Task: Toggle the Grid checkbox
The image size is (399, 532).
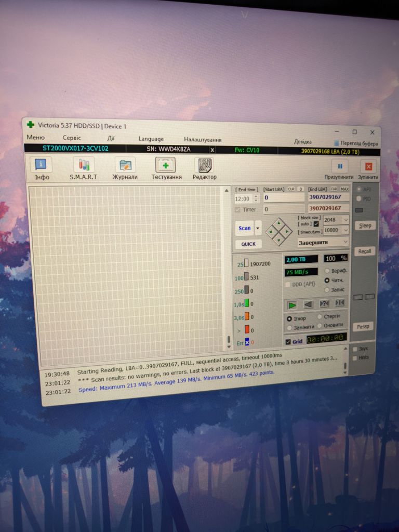Action: 288,342
